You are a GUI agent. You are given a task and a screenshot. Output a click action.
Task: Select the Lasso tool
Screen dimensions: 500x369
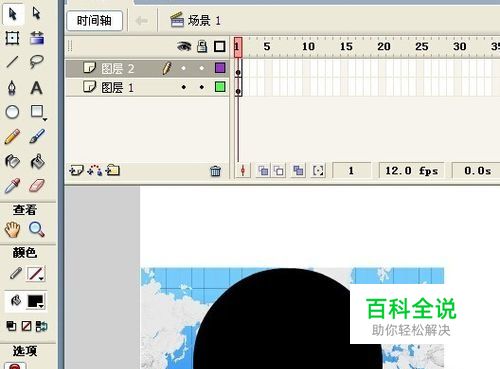click(37, 62)
